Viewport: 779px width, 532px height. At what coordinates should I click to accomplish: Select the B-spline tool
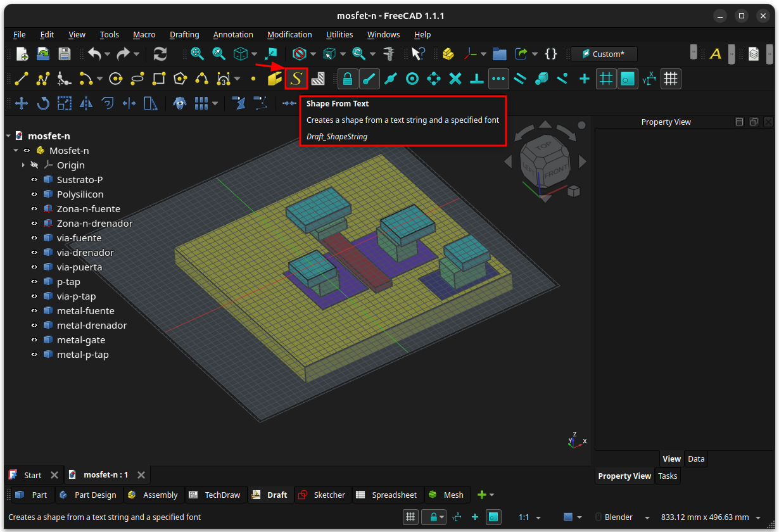pos(202,79)
